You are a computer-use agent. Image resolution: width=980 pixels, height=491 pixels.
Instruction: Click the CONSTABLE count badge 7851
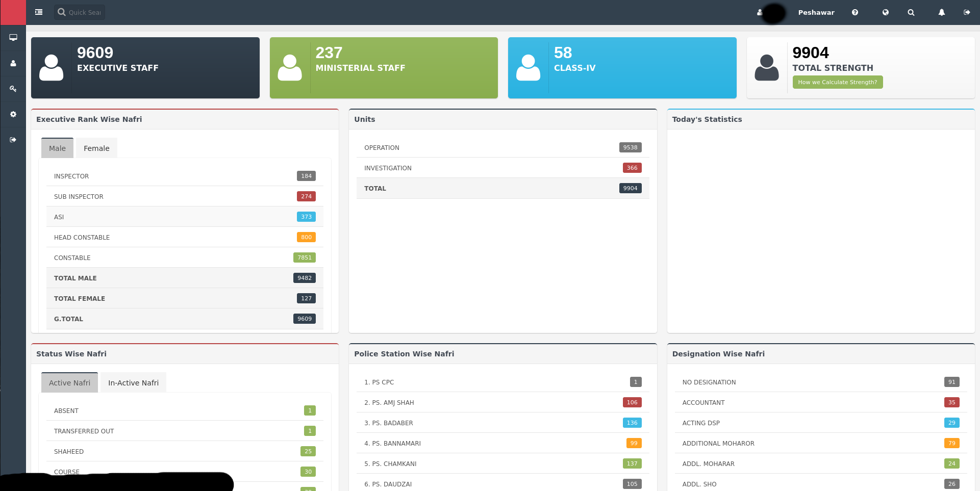(x=305, y=257)
